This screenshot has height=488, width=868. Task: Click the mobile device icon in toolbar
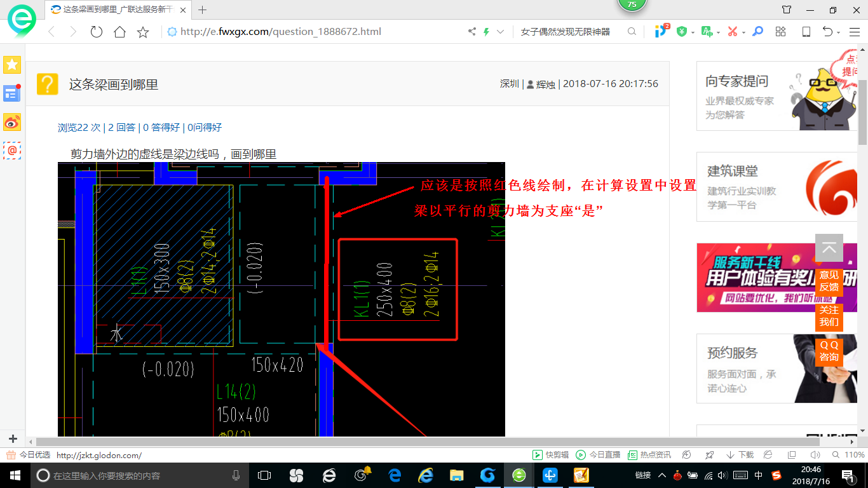click(806, 31)
